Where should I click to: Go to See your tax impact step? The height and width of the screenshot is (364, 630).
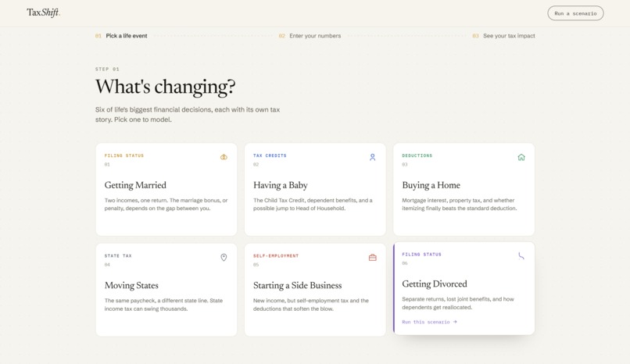[x=504, y=36]
